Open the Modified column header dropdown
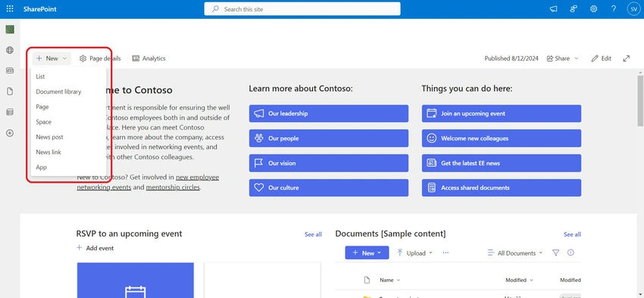The width and height of the screenshot is (644, 298). click(519, 280)
